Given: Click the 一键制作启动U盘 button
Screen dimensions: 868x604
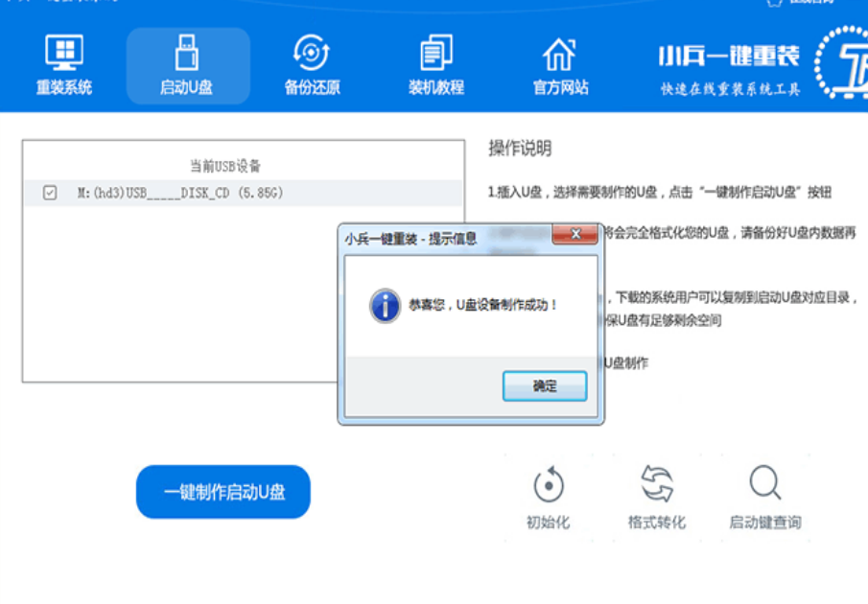Looking at the screenshot, I should (223, 492).
